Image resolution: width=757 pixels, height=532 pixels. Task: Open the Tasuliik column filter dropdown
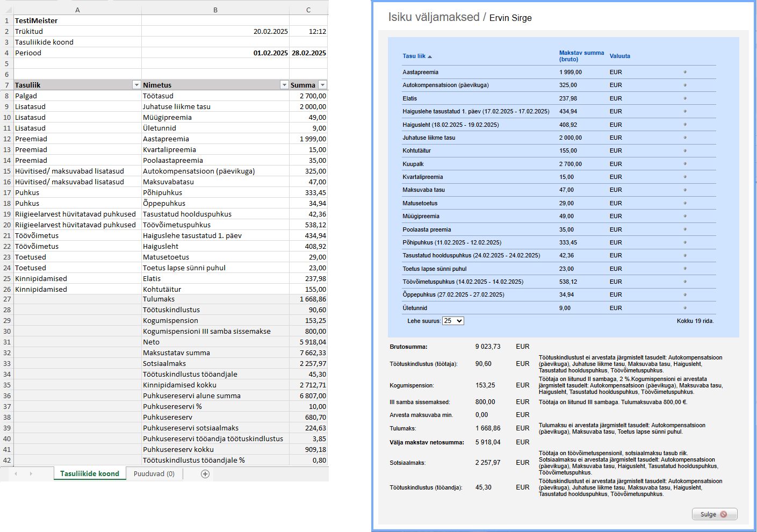(136, 85)
